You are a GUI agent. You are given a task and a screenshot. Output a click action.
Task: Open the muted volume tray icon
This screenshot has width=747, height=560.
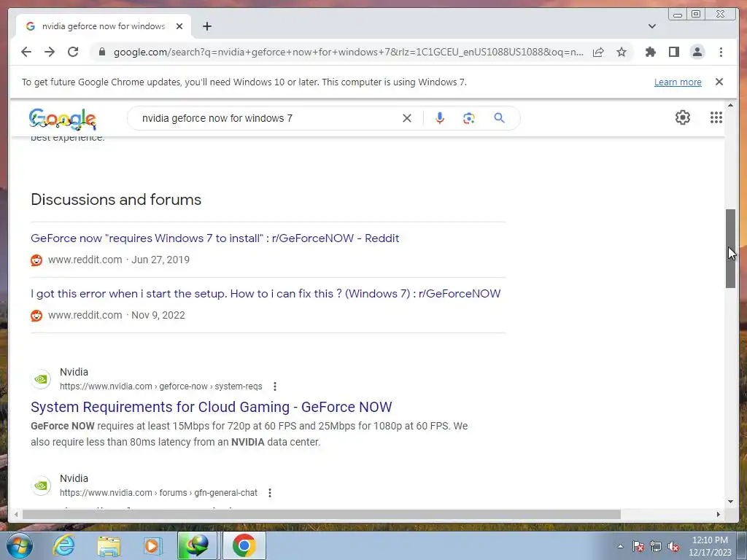pos(673,546)
